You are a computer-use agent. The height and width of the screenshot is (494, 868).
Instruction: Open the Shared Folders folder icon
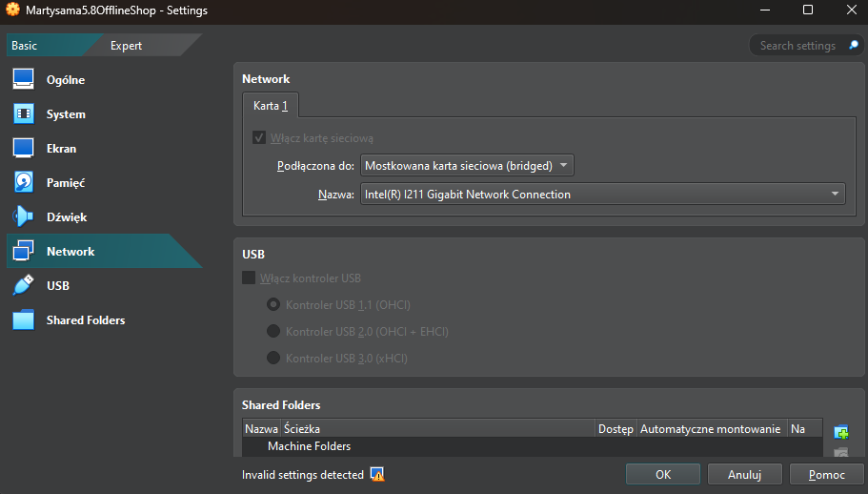[24, 320]
